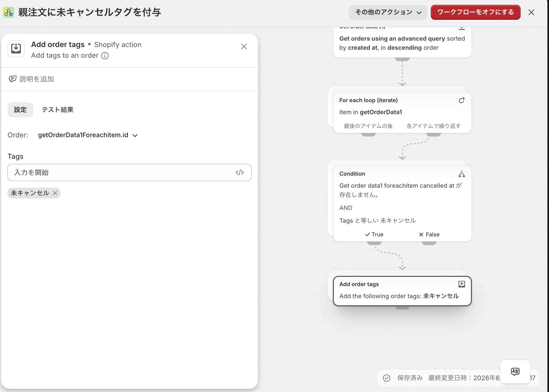Click 説明を追加 link text
Viewport: 549px width, 392px height.
point(37,79)
